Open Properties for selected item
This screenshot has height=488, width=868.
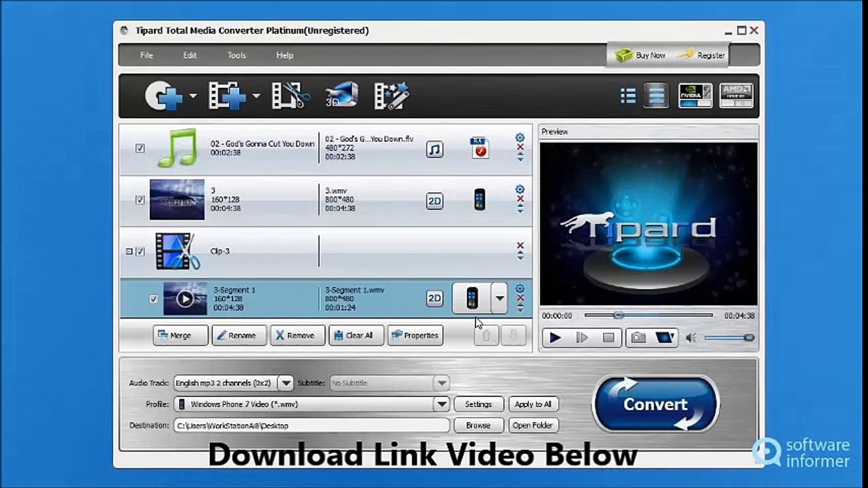[415, 335]
